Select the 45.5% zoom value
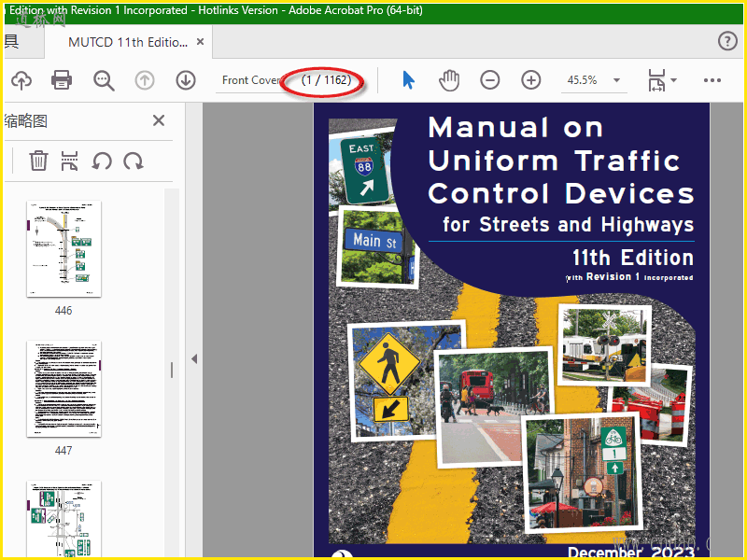Image resolution: width=747 pixels, height=560 pixels. [582, 80]
